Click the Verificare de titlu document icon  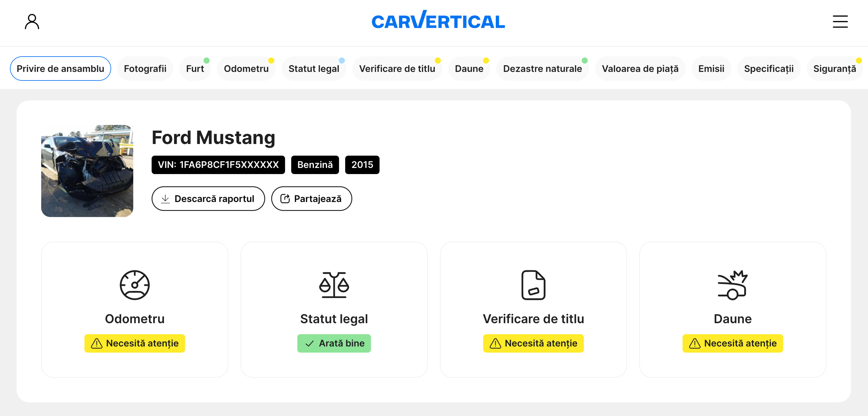(533, 285)
